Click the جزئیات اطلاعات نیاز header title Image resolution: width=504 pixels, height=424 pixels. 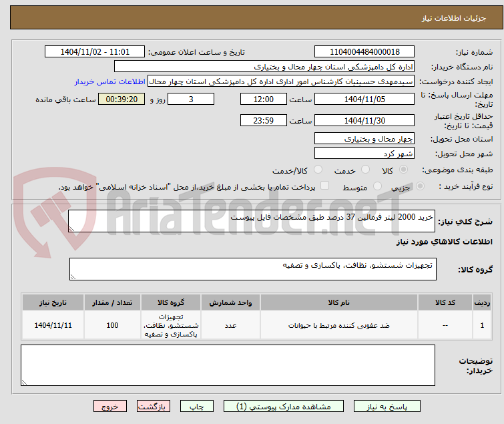point(454,18)
